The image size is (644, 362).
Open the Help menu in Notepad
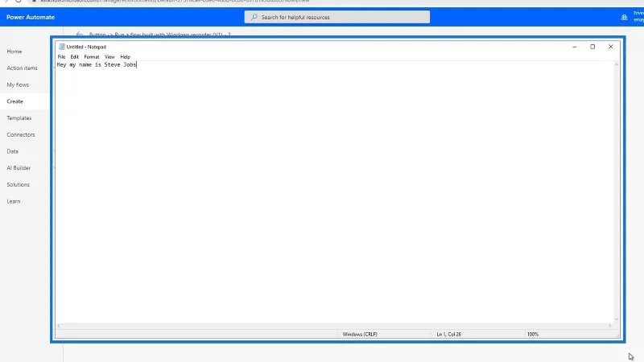[x=125, y=56]
